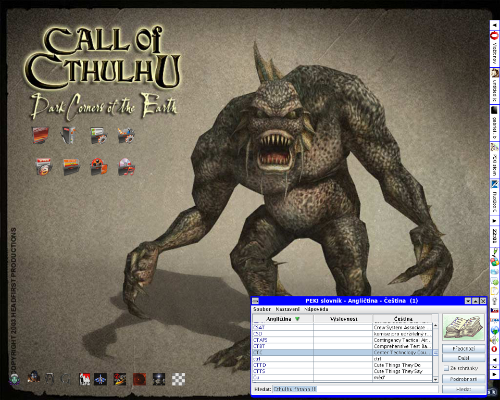Click the Hledat button
Viewport: 500px width, 400px height.
[463, 389]
